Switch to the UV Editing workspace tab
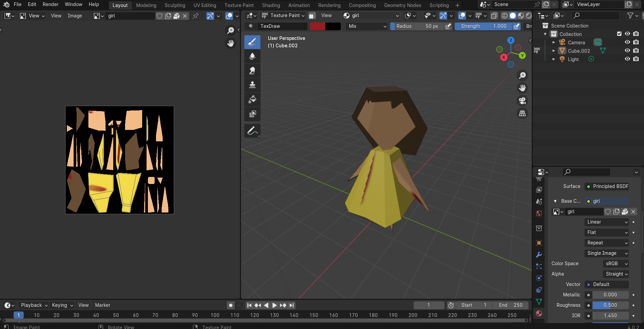 [x=205, y=5]
